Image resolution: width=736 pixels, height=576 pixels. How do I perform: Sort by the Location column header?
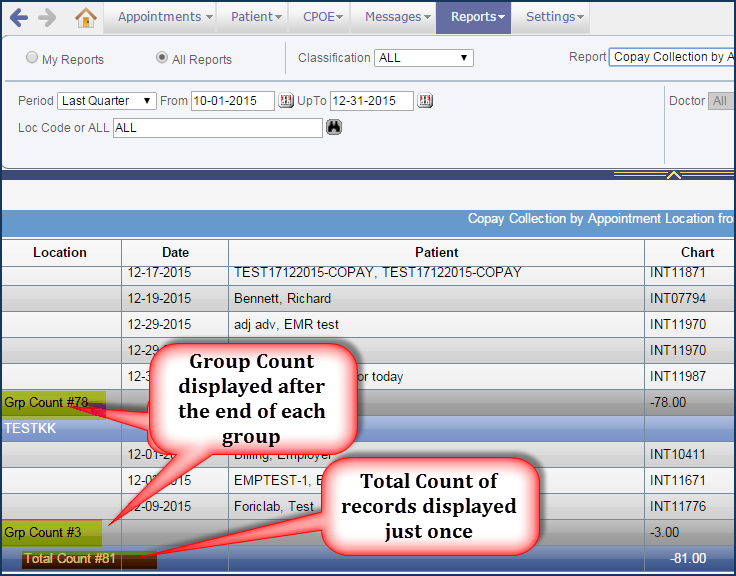(60, 253)
